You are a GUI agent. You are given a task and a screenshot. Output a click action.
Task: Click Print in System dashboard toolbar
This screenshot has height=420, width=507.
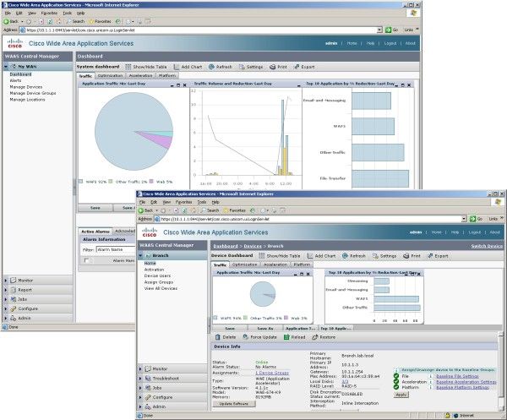tap(278, 67)
